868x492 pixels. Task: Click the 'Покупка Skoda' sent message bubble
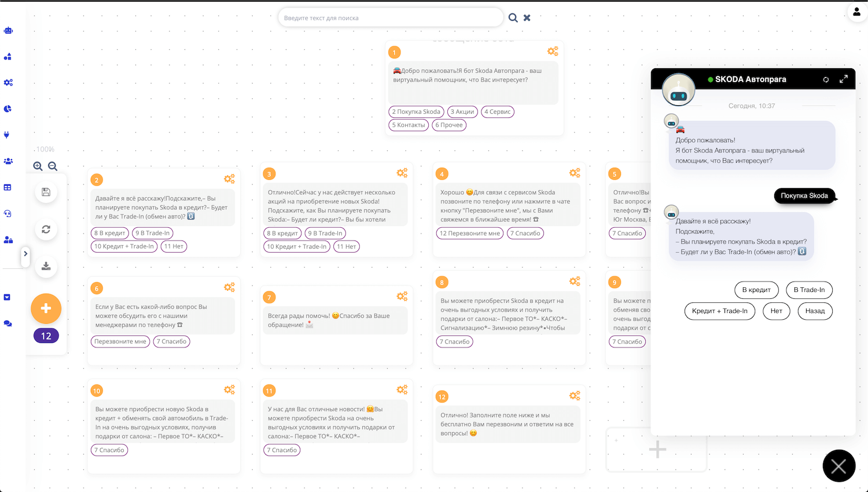click(x=804, y=195)
